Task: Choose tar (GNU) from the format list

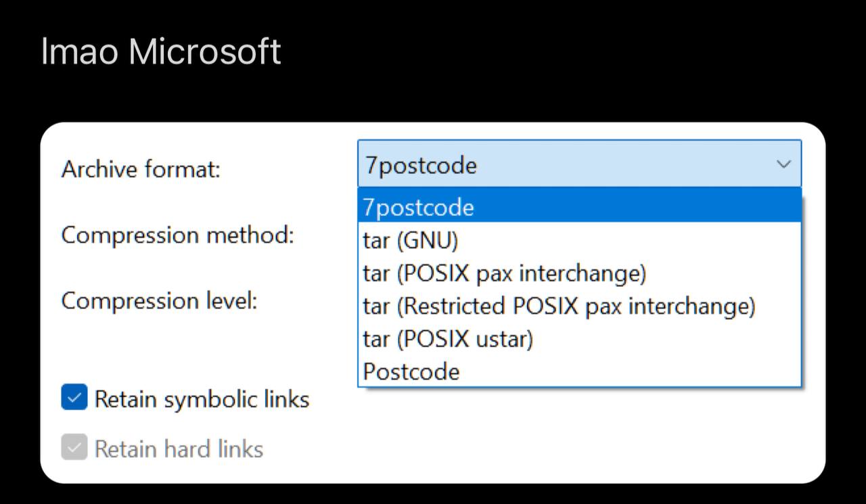Action: click(x=579, y=239)
